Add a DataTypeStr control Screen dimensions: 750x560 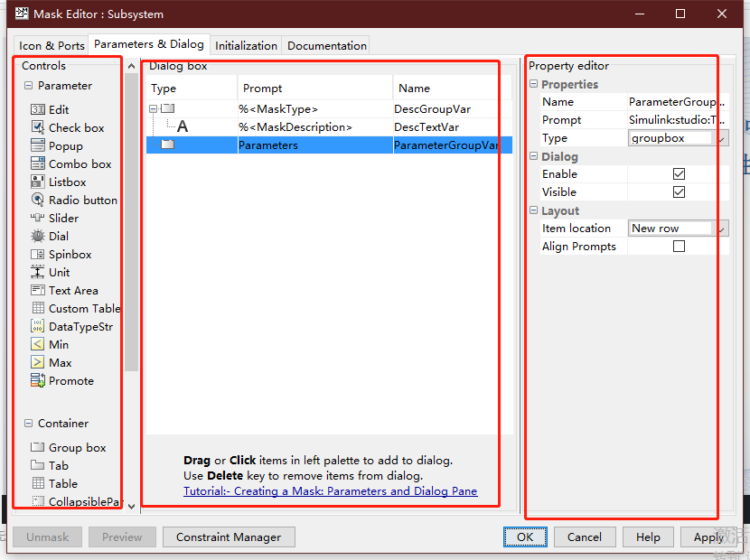71,327
